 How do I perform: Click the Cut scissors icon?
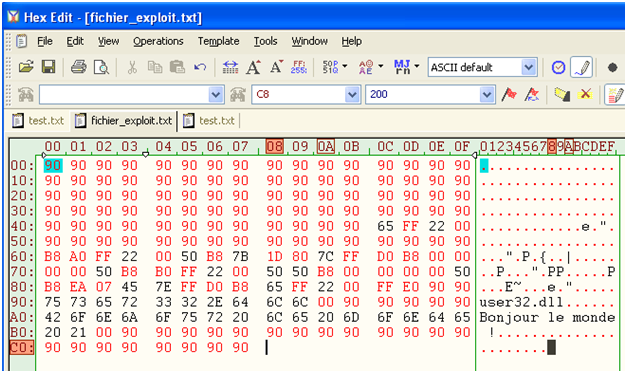[x=132, y=67]
